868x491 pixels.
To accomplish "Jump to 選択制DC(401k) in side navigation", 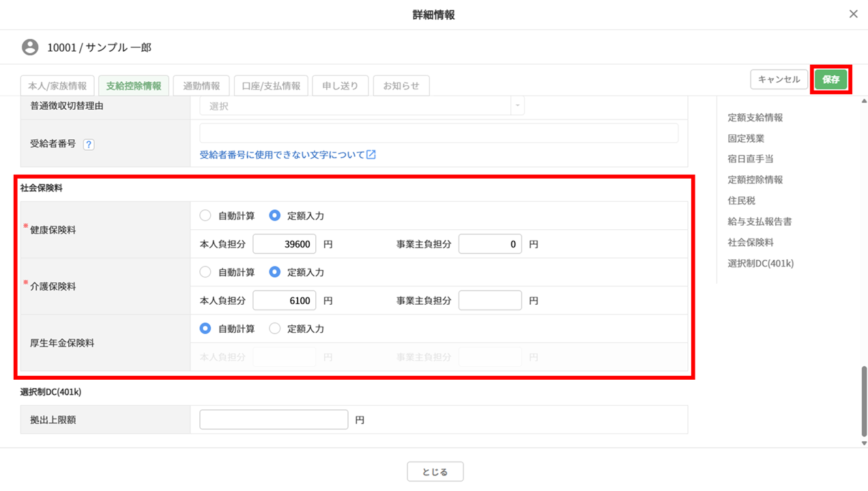I will [760, 263].
